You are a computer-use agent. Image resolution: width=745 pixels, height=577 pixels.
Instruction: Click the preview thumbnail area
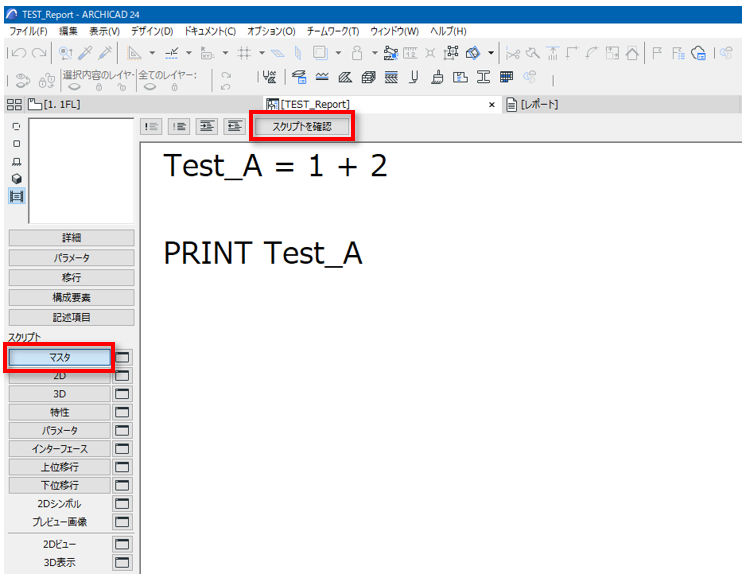click(x=81, y=171)
